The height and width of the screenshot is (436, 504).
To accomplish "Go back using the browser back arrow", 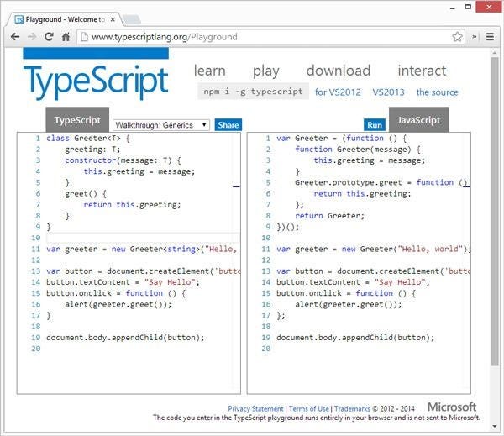I will [15, 37].
